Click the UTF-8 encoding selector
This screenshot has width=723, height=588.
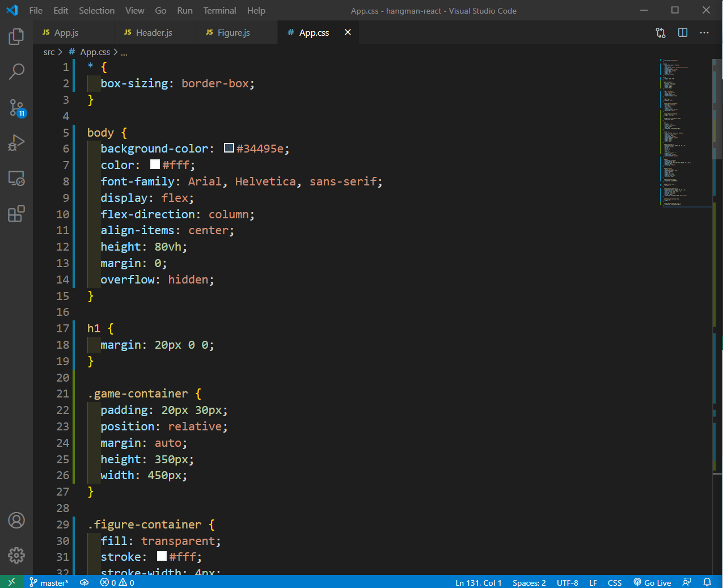pos(568,582)
